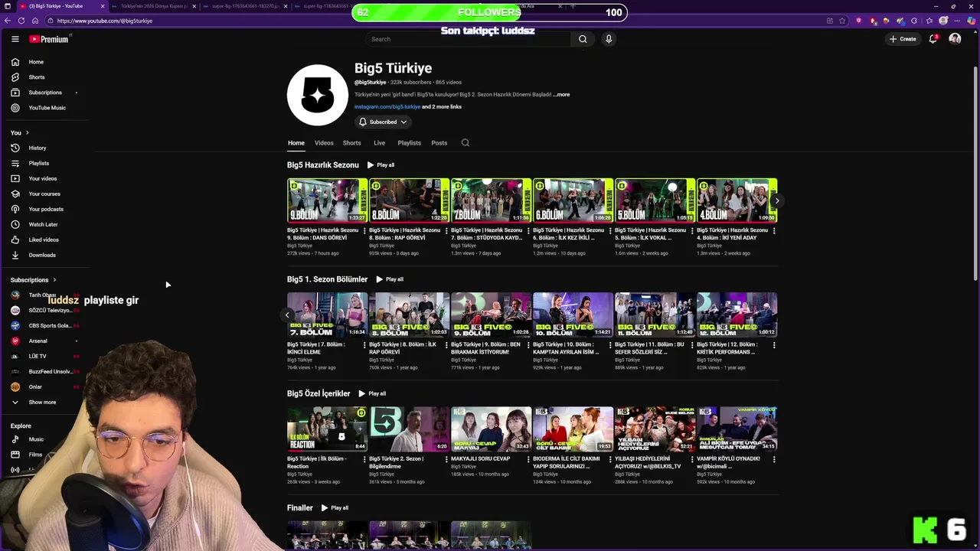Open Watch Later in sidebar
Image resolution: width=980 pixels, height=551 pixels.
46,224
